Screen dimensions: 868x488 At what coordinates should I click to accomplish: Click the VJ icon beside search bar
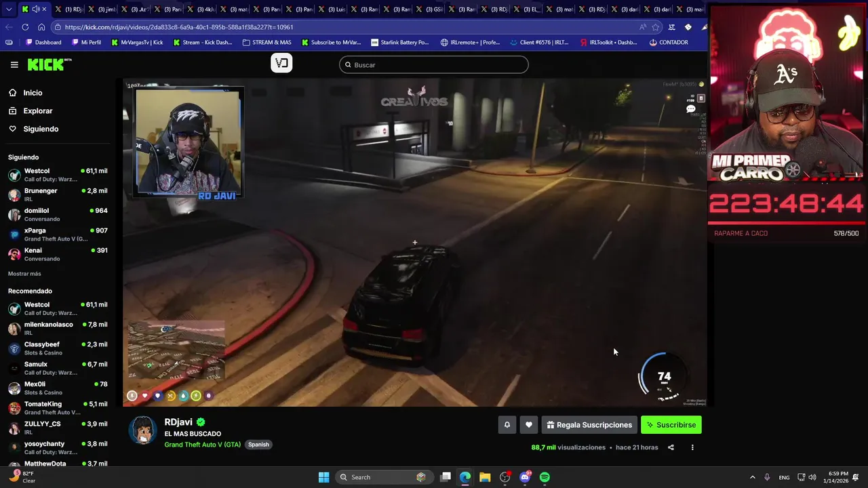pyautogui.click(x=281, y=64)
